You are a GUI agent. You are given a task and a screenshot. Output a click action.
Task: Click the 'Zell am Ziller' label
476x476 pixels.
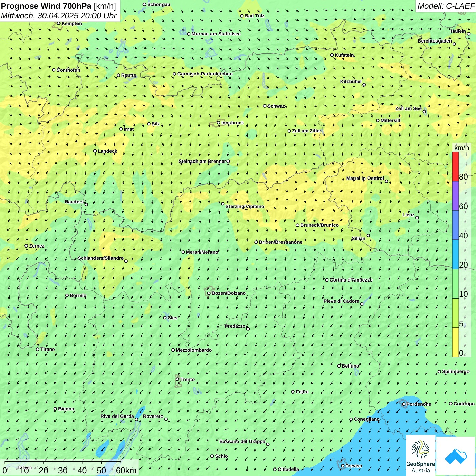pos(307,131)
